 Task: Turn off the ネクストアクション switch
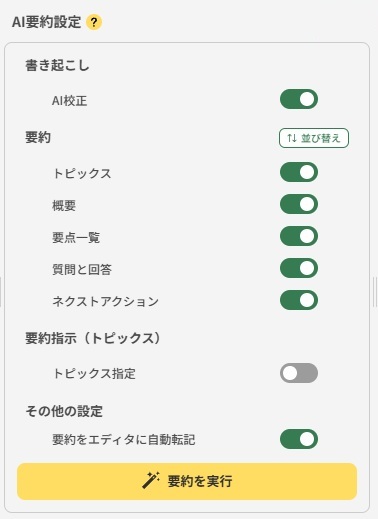click(x=299, y=300)
